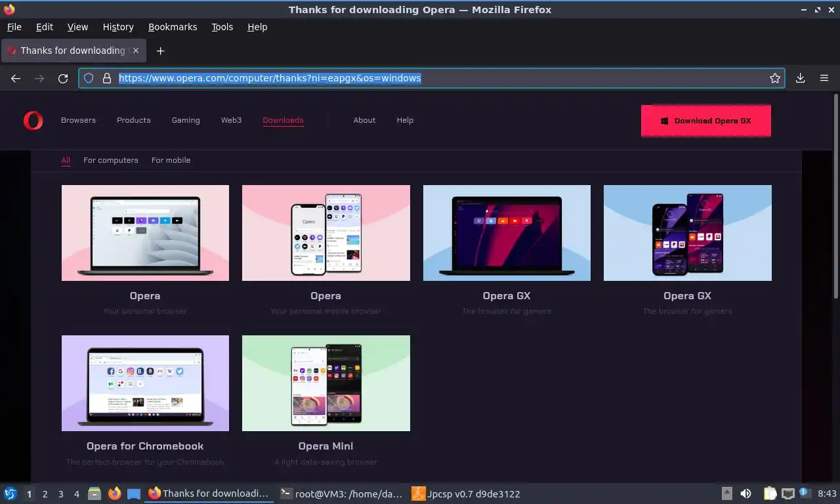The height and width of the screenshot is (504, 840).
Task: Expand the Products navigation item
Action: click(134, 120)
